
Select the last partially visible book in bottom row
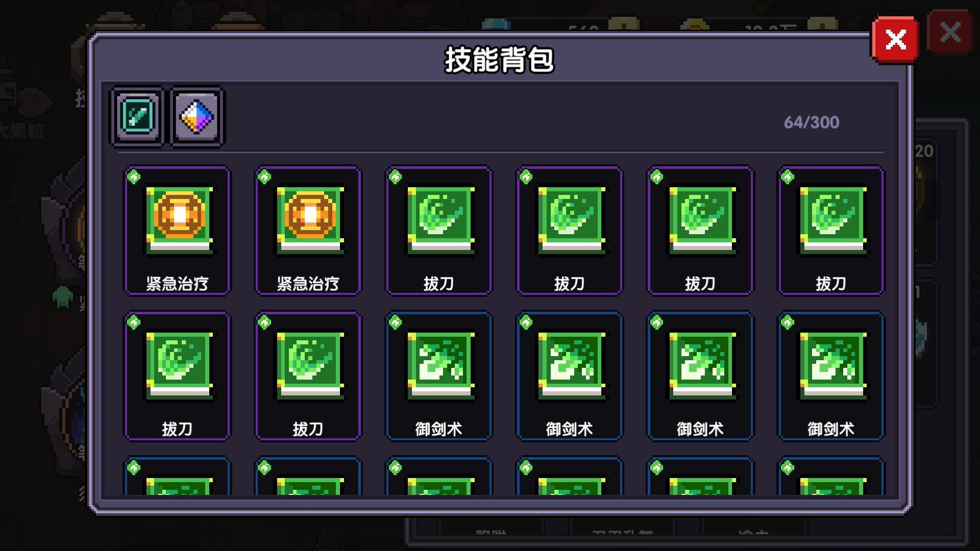pos(830,475)
